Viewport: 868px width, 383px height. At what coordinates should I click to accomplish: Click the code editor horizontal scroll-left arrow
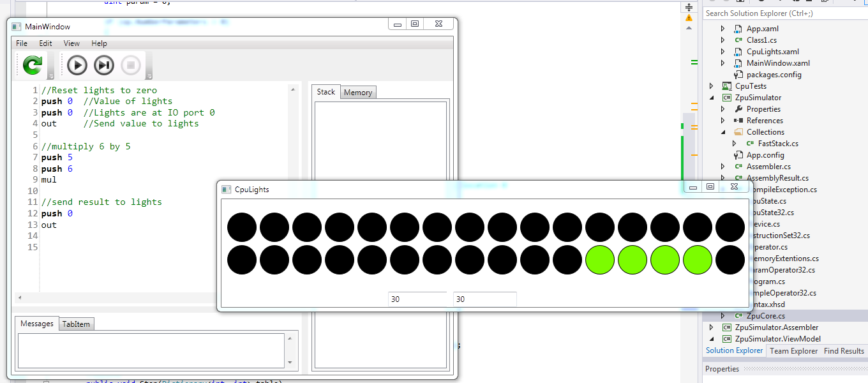[19, 297]
